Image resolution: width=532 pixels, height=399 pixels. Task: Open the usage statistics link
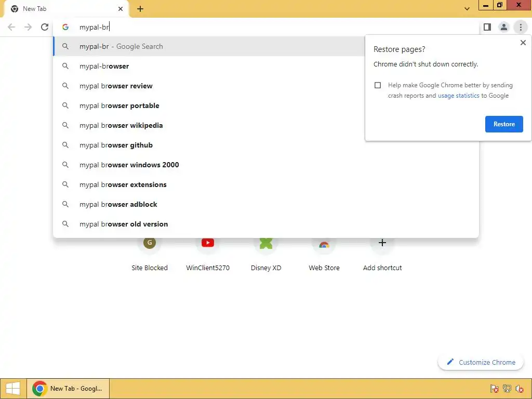[x=458, y=96]
